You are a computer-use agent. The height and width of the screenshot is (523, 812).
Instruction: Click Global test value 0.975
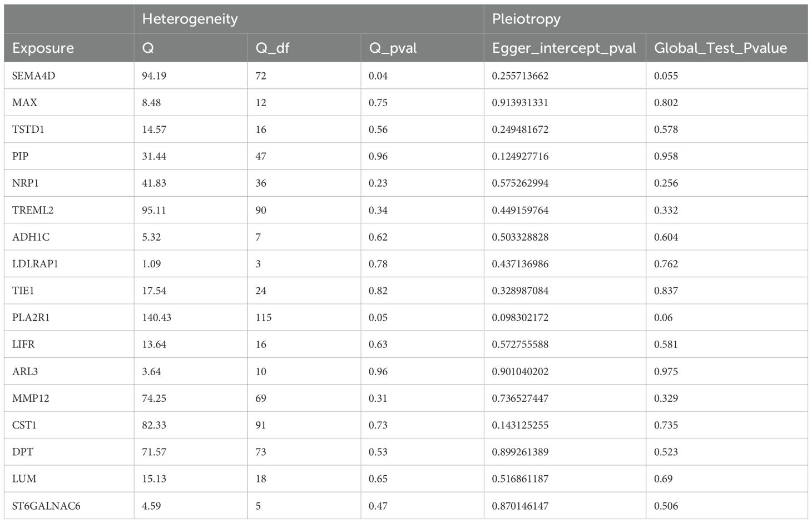click(x=666, y=371)
